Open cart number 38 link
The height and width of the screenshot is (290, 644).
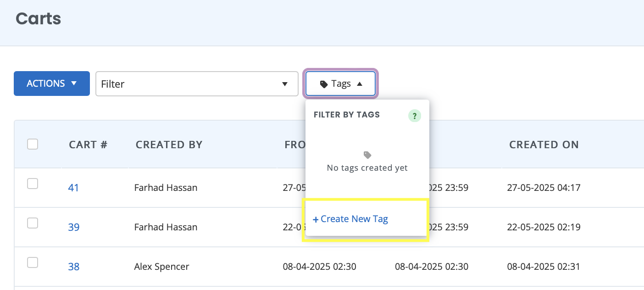74,267
